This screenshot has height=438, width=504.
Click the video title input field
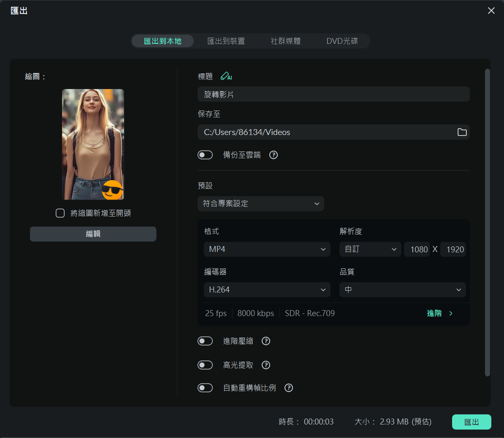333,94
